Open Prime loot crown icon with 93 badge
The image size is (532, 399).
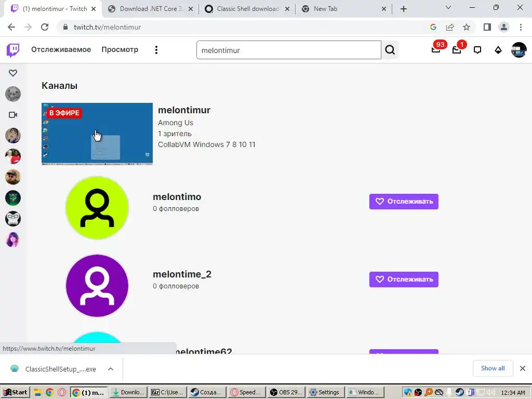(436, 50)
